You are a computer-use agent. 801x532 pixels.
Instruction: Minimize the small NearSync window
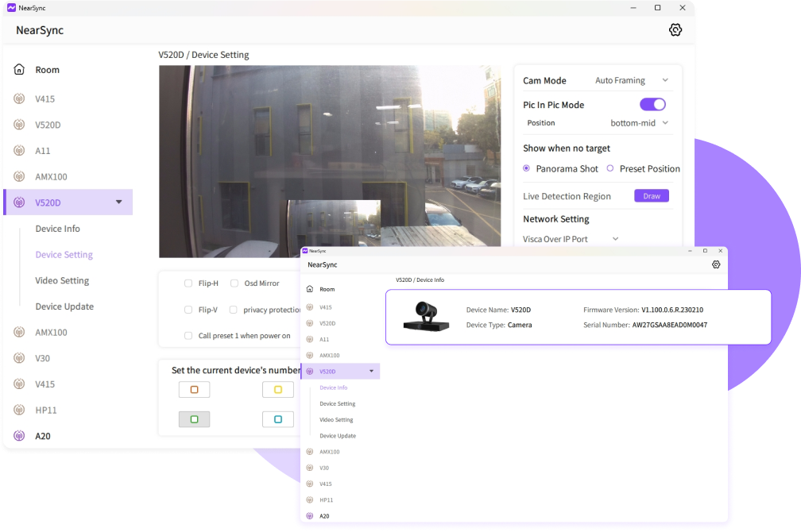(x=690, y=251)
